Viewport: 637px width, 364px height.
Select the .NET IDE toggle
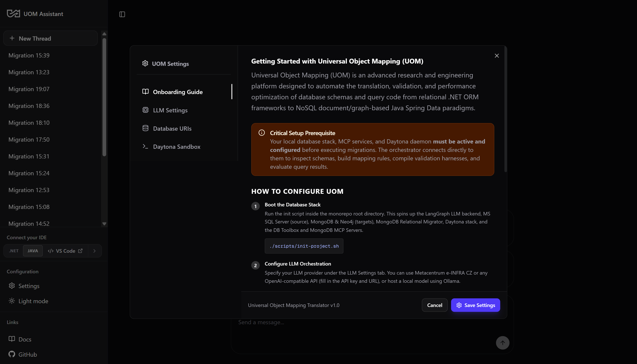[x=14, y=251]
